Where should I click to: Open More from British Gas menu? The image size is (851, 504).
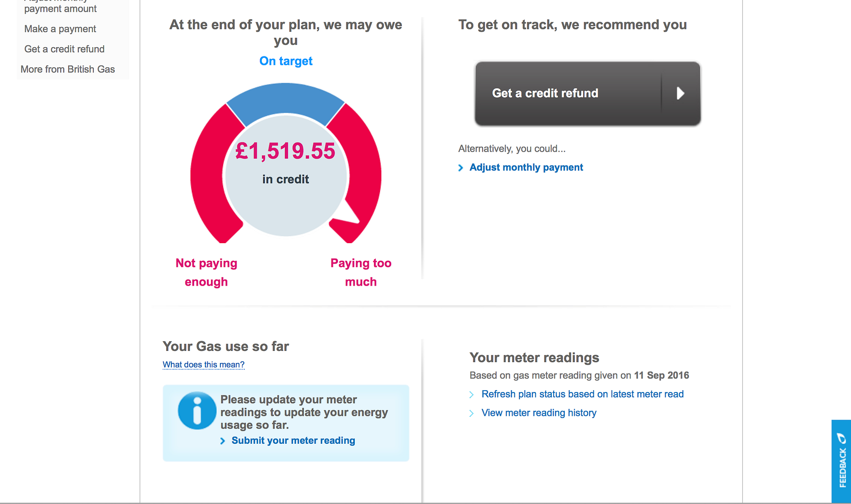tap(68, 69)
